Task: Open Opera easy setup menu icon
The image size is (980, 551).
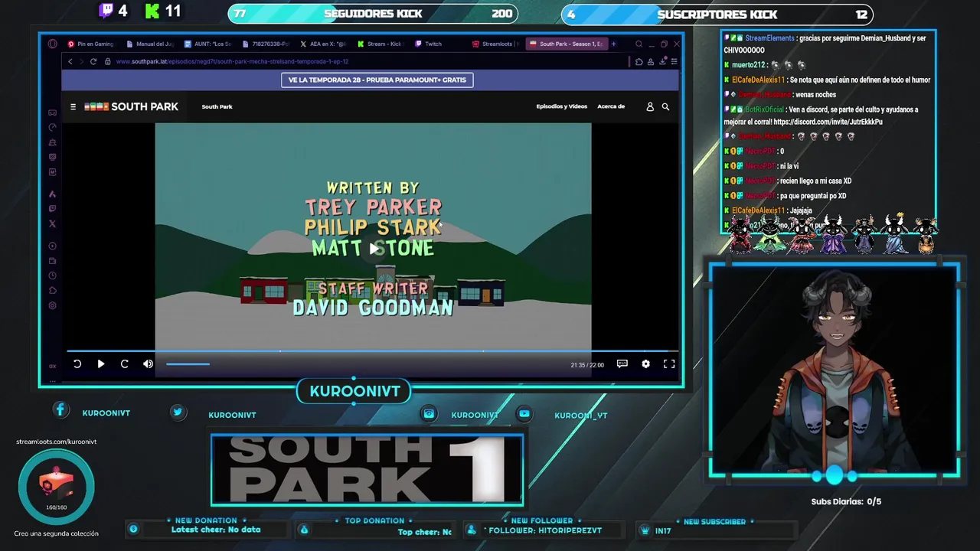Action: point(674,61)
